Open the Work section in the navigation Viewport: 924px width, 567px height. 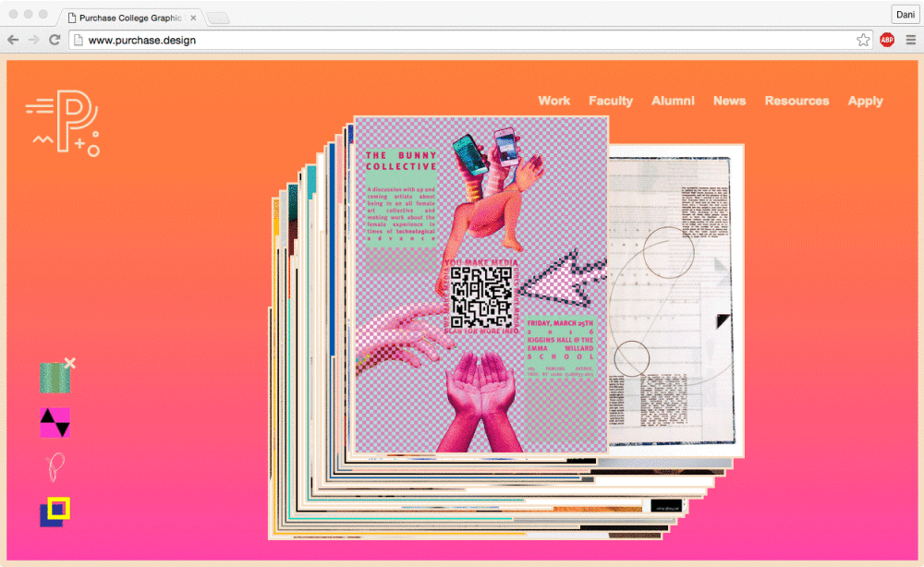(553, 101)
